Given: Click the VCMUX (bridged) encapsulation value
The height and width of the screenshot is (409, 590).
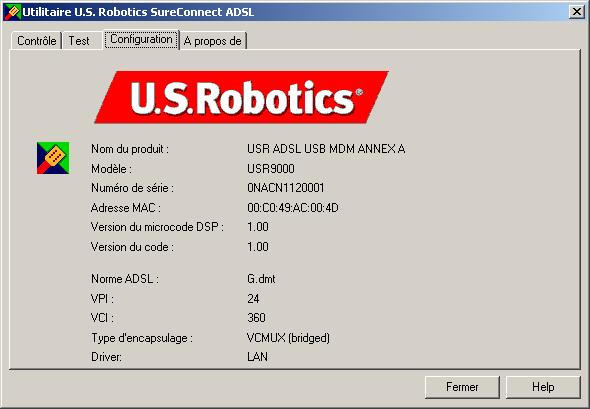Looking at the screenshot, I should (288, 338).
